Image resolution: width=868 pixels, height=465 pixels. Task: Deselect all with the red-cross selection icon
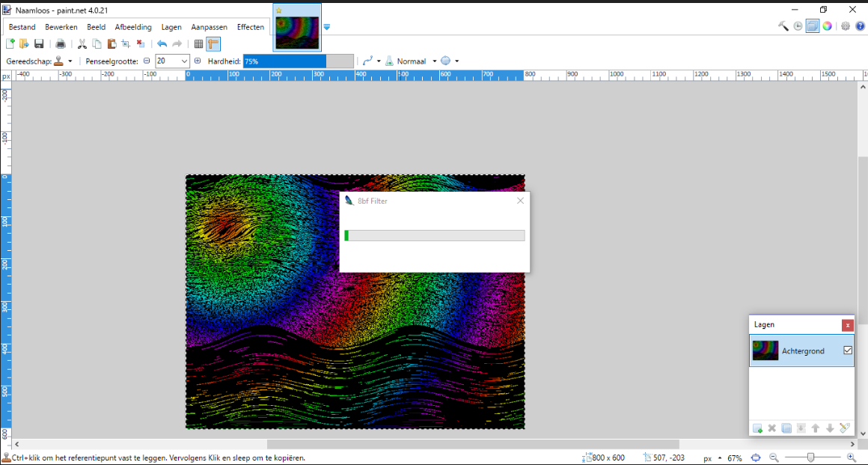pos(141,43)
